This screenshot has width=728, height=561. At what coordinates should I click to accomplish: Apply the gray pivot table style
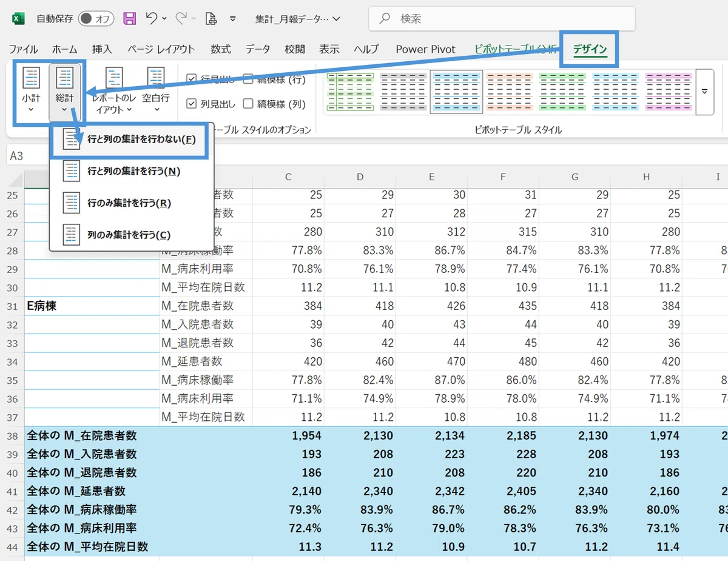coord(403,92)
